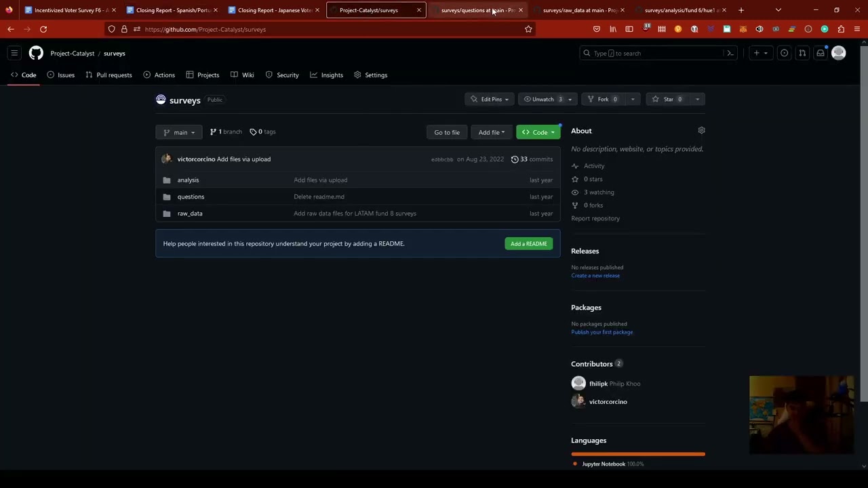Image resolution: width=868 pixels, height=488 pixels.
Task: Click the speaker volume extension icon
Action: pyautogui.click(x=759, y=29)
